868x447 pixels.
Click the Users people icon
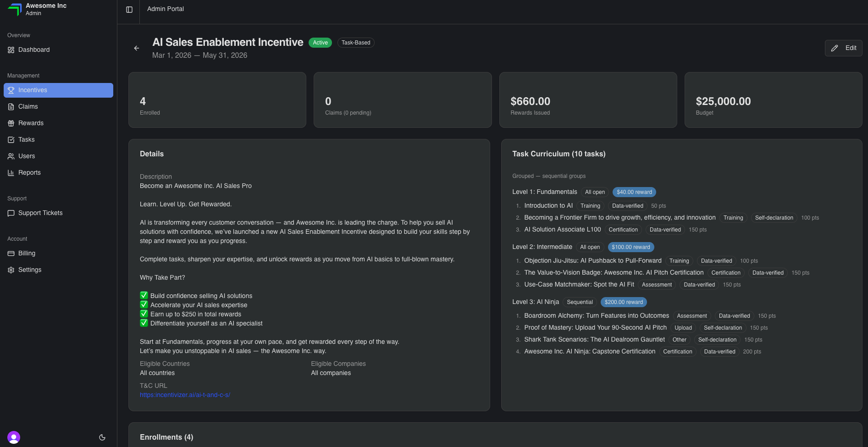11,156
